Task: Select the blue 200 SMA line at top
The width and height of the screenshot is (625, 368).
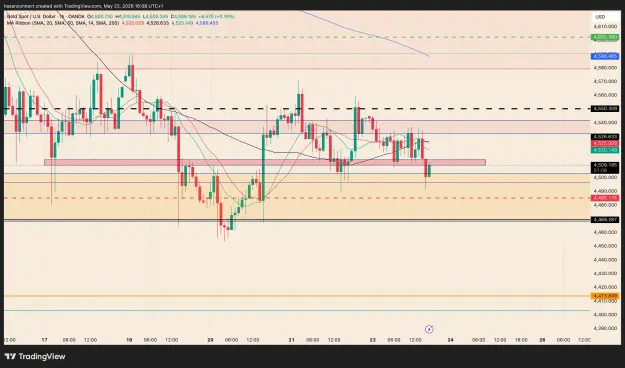Action: tap(365, 33)
